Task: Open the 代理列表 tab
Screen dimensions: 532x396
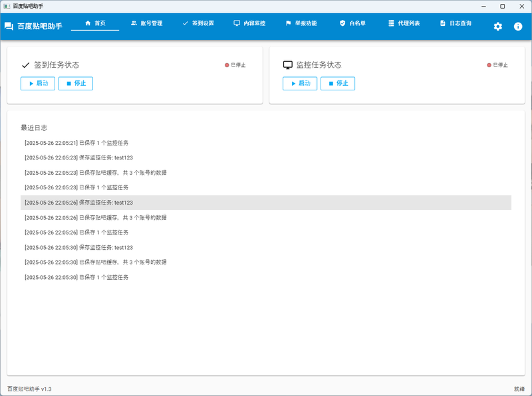Action: coord(404,23)
